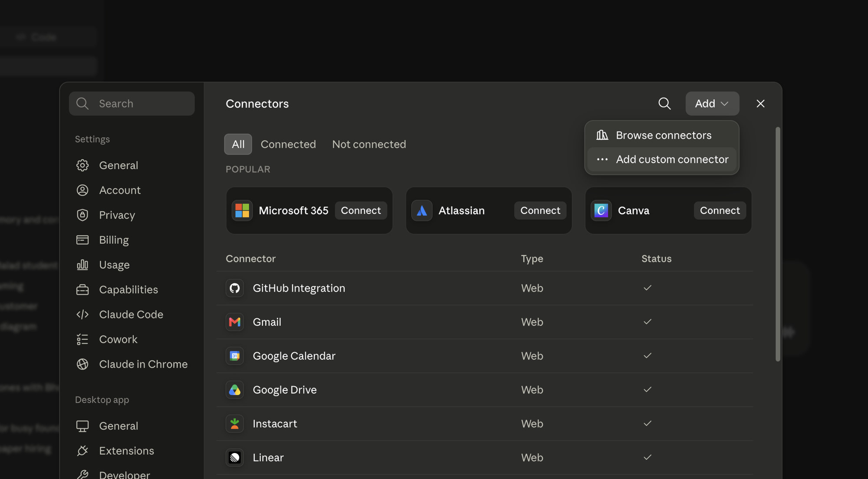
Task: Connect Atlassian
Action: tap(540, 210)
